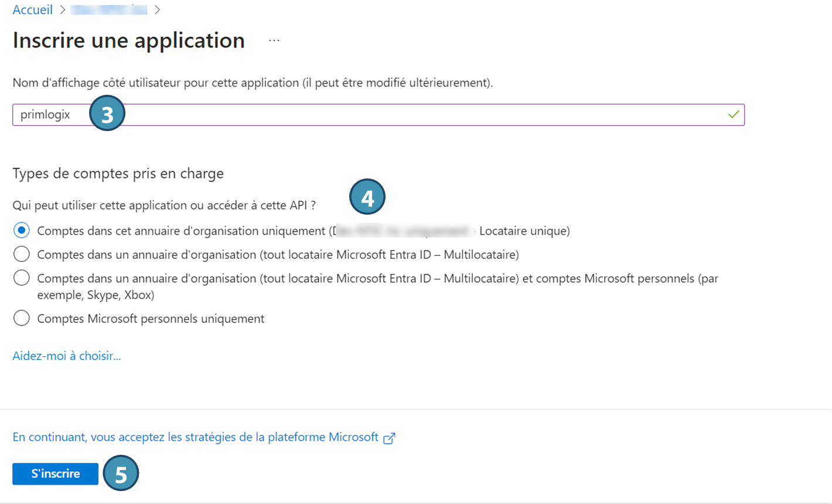Click the breadcrumb chevron right after Accueil
Viewport: 832px width, 504px height.
click(x=62, y=10)
